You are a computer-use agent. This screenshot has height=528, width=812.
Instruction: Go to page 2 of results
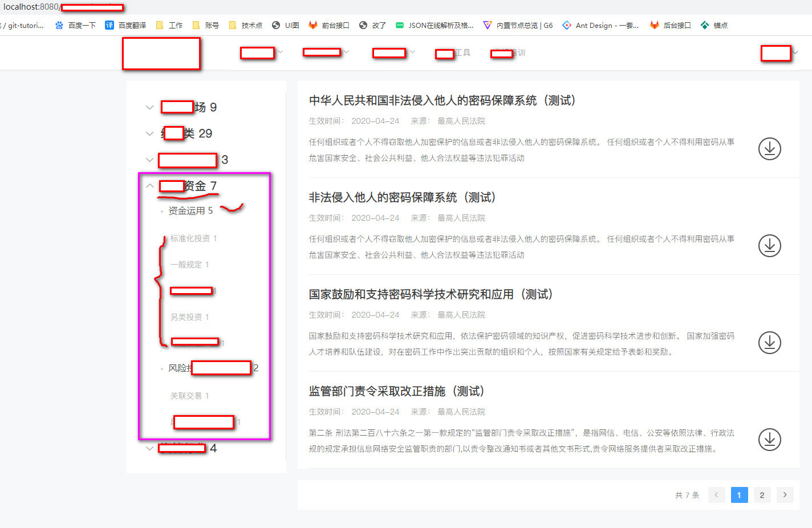[762, 495]
